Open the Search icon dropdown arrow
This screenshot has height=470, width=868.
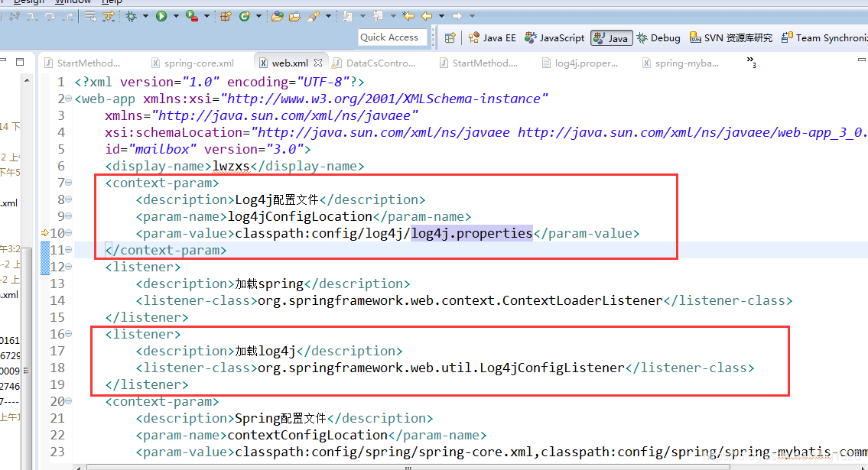pos(328,16)
